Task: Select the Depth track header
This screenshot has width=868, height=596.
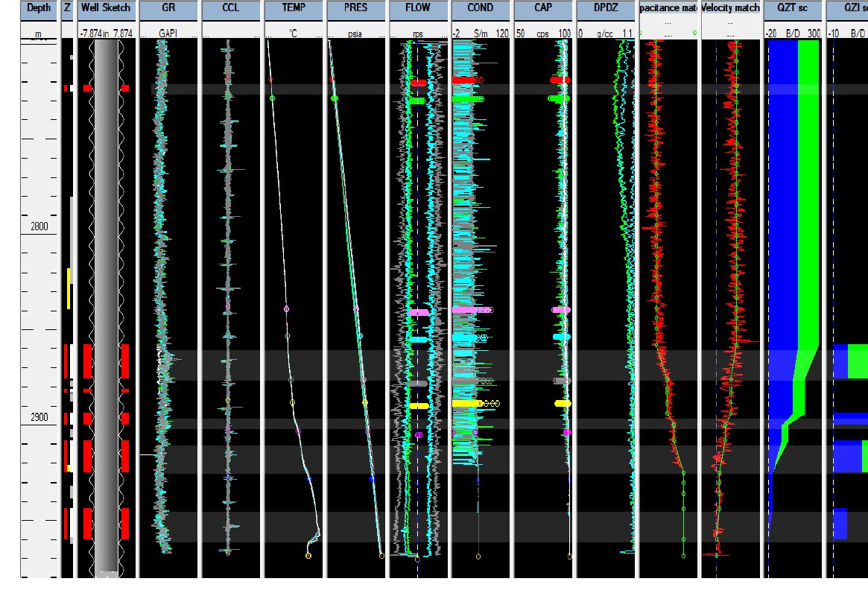Action: coord(39,10)
